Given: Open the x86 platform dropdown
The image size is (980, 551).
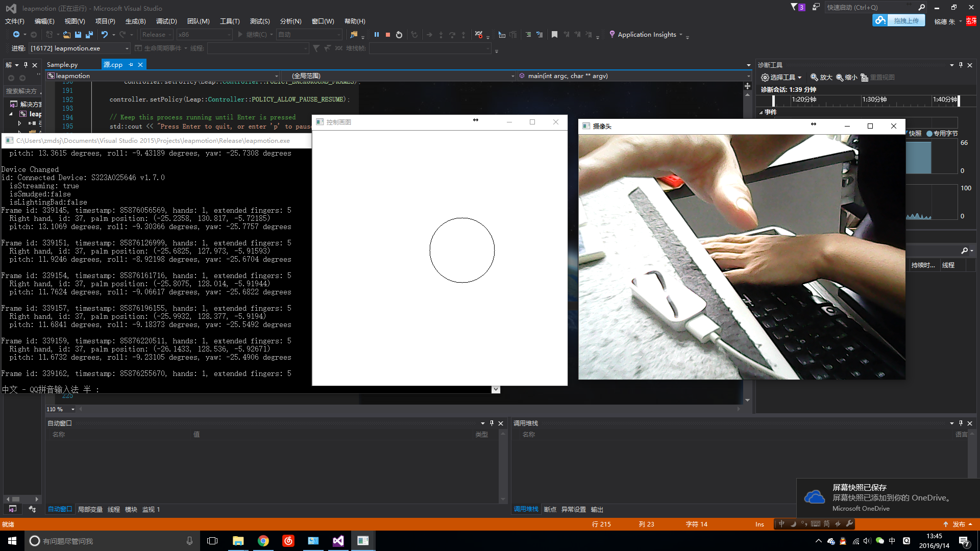Looking at the screenshot, I should point(204,35).
